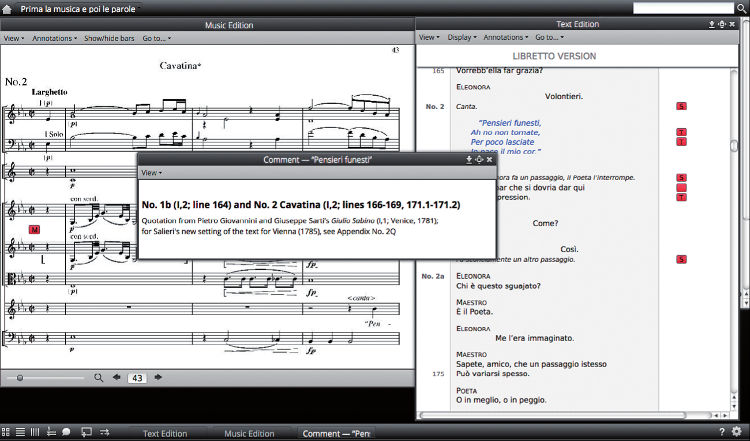
Task: Click the magnifier icon beside zoom slider
Action: coord(98,378)
